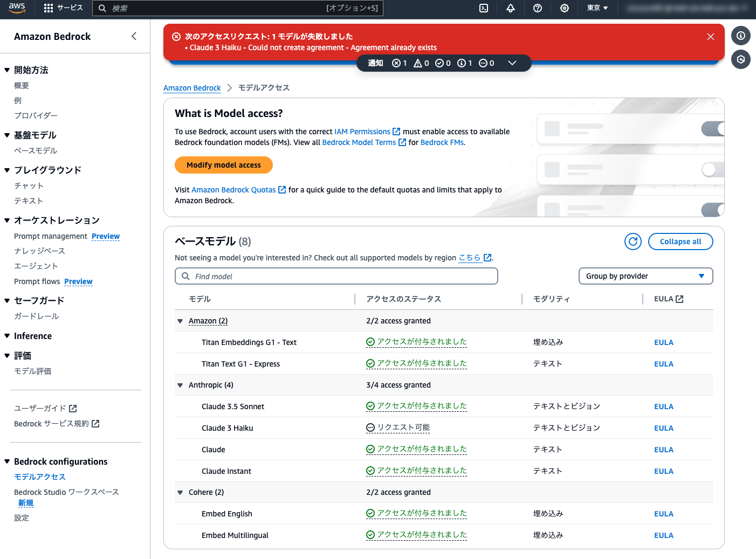Collapse the プレイグラウンド sidebar section
Viewport: 756px width, 559px height.
click(7, 170)
